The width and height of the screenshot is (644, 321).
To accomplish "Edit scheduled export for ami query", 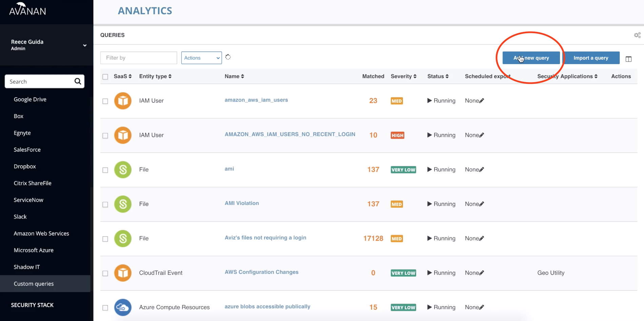I will (482, 169).
